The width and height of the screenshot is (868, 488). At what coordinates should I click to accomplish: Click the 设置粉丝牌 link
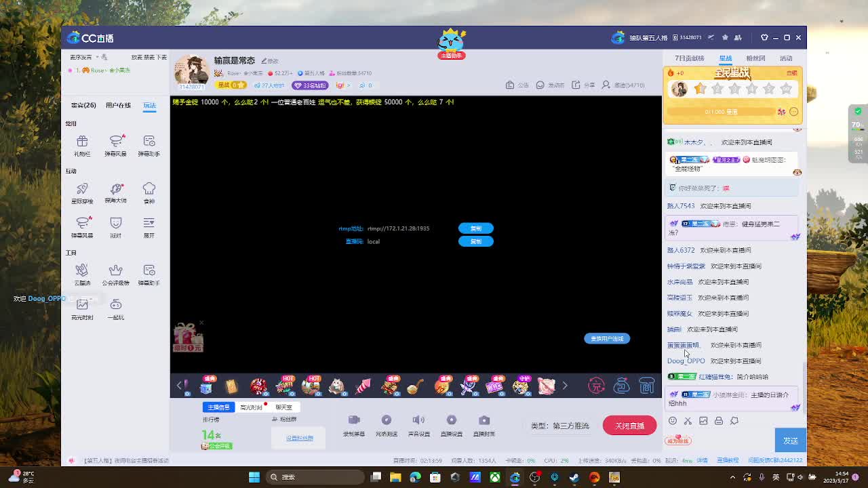tap(299, 438)
